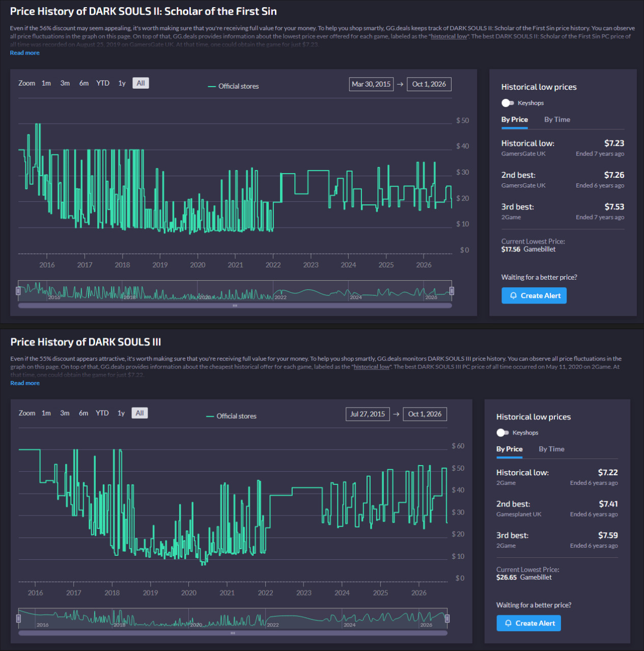Click Gamebillet store for $17.56 price

tap(540, 249)
